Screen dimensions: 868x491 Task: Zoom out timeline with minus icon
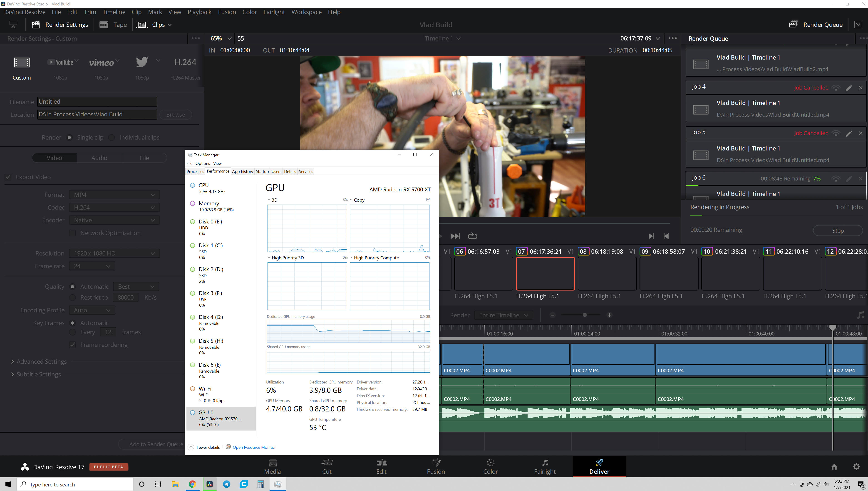pos(552,315)
